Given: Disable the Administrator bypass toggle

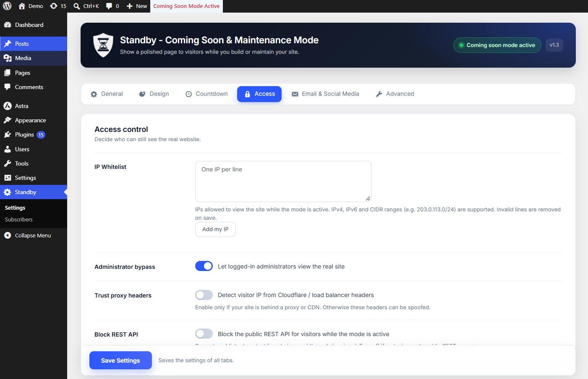Looking at the screenshot, I should [204, 266].
